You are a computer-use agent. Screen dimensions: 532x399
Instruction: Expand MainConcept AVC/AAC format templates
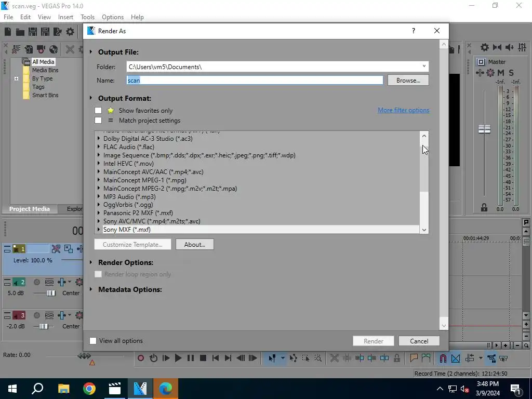[99, 171]
